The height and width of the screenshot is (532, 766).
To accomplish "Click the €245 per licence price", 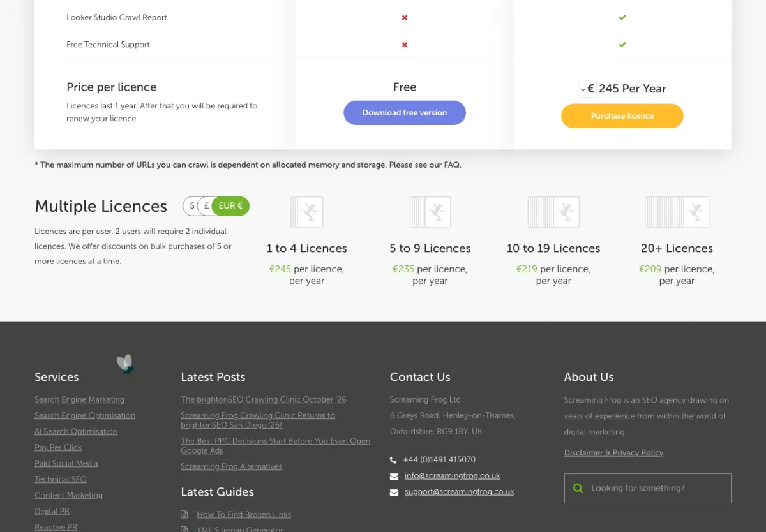I will [280, 269].
